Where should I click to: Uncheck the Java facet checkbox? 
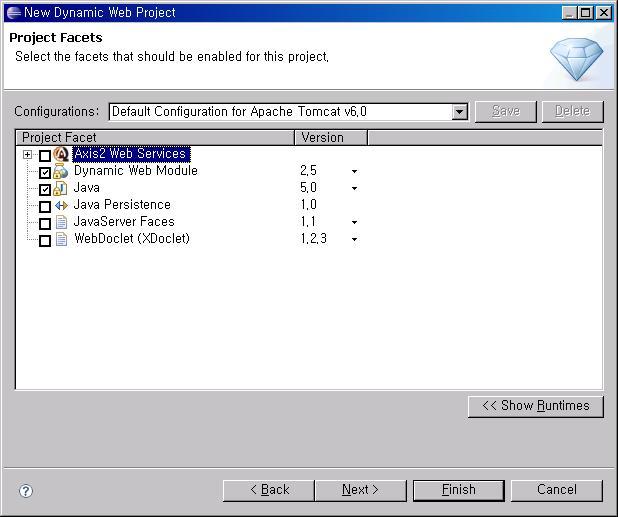click(x=45, y=190)
